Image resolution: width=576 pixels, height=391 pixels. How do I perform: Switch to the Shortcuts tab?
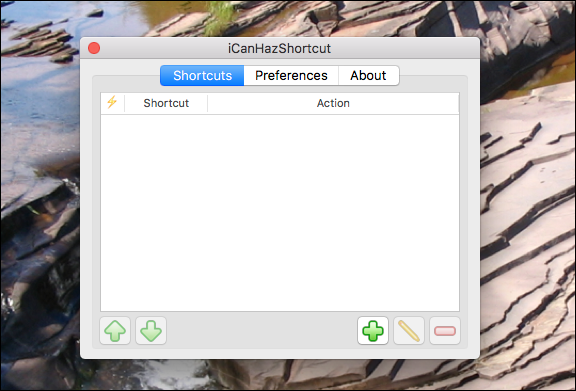tap(202, 75)
